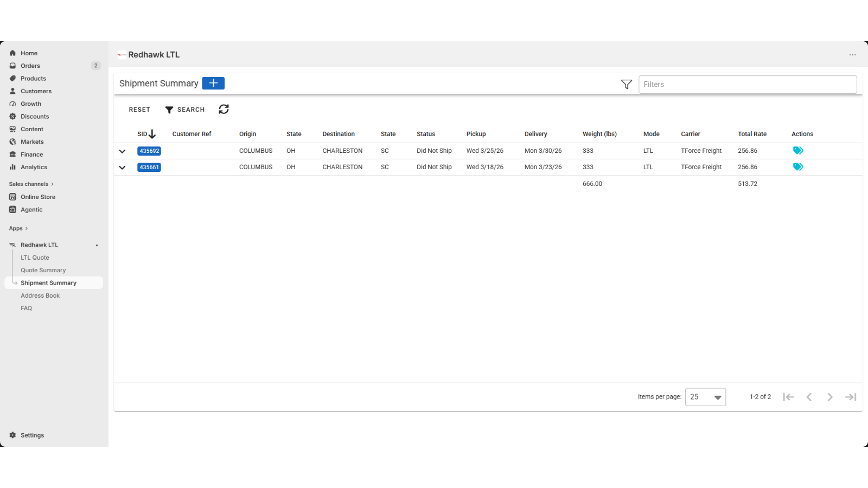Open shipment SID 435661
The height and width of the screenshot is (488, 868).
point(149,168)
